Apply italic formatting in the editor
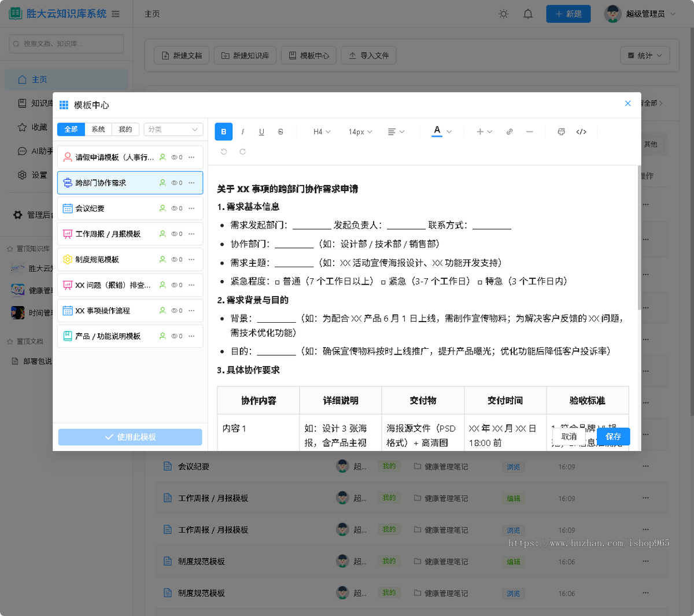 (x=242, y=132)
